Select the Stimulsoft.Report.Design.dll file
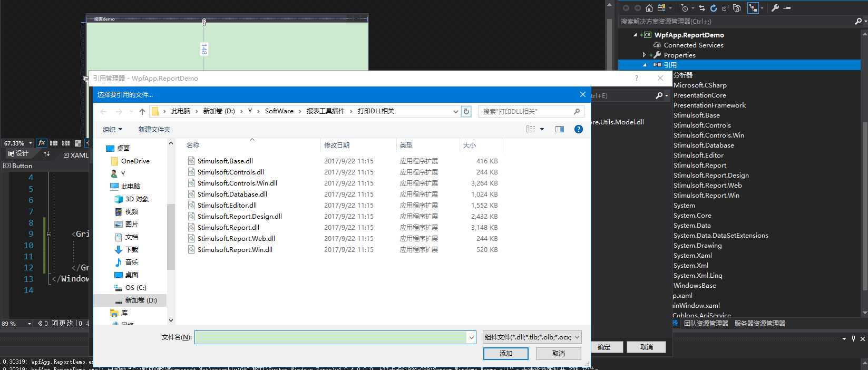This screenshot has height=370, width=868. [x=239, y=216]
